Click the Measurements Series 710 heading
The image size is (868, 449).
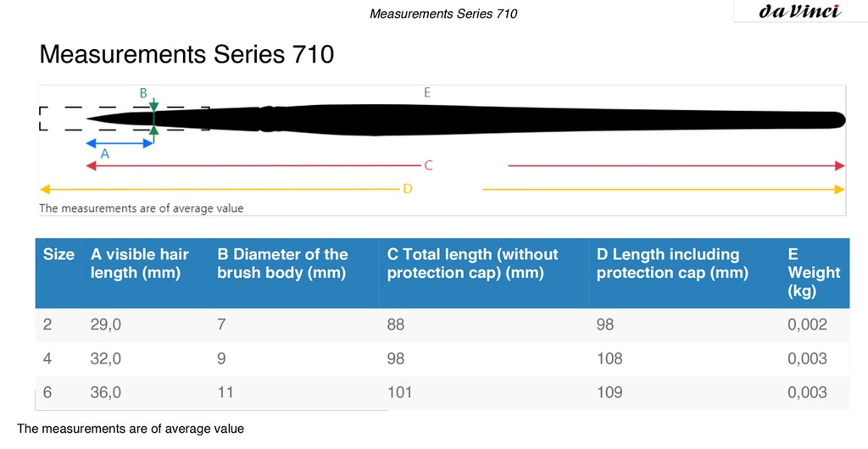click(x=186, y=54)
